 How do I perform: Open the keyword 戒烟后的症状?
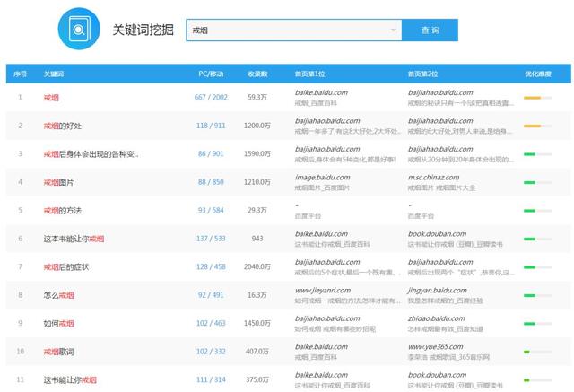point(65,266)
